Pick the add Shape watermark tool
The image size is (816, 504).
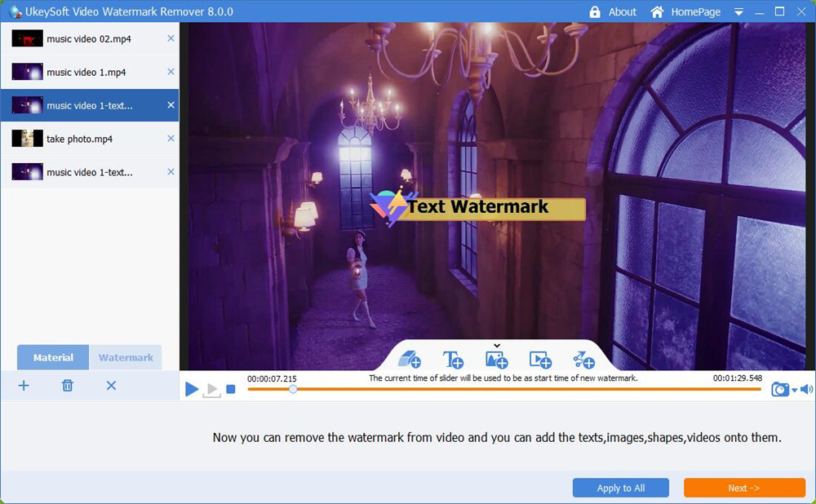(x=583, y=361)
